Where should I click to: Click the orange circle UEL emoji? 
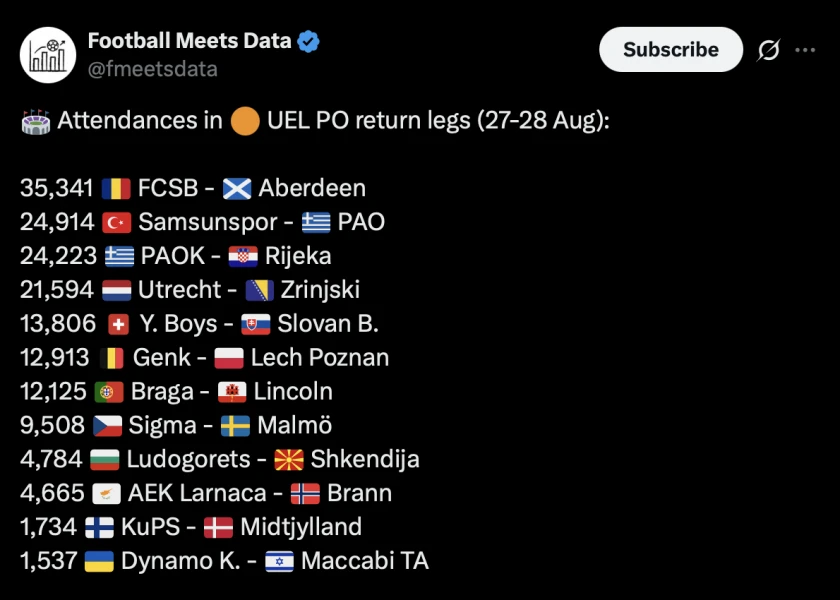point(244,121)
